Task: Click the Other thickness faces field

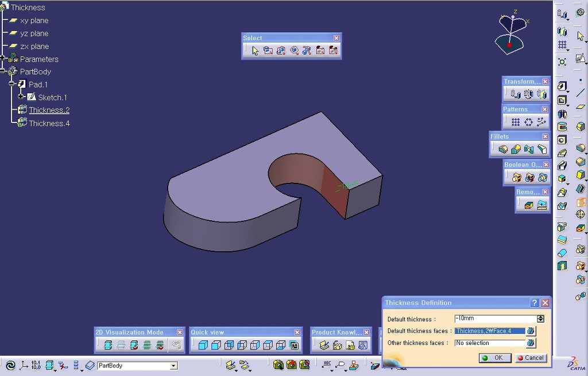Action: click(489, 343)
